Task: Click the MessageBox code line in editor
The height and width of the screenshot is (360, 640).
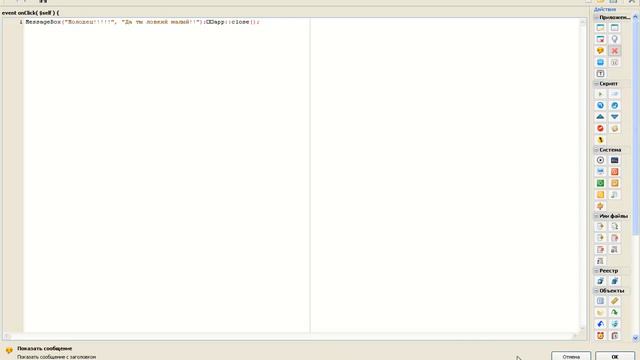Action: [142, 22]
